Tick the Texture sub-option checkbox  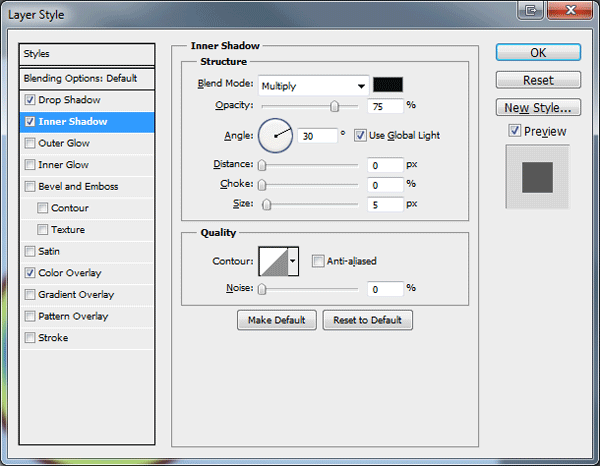(x=42, y=230)
